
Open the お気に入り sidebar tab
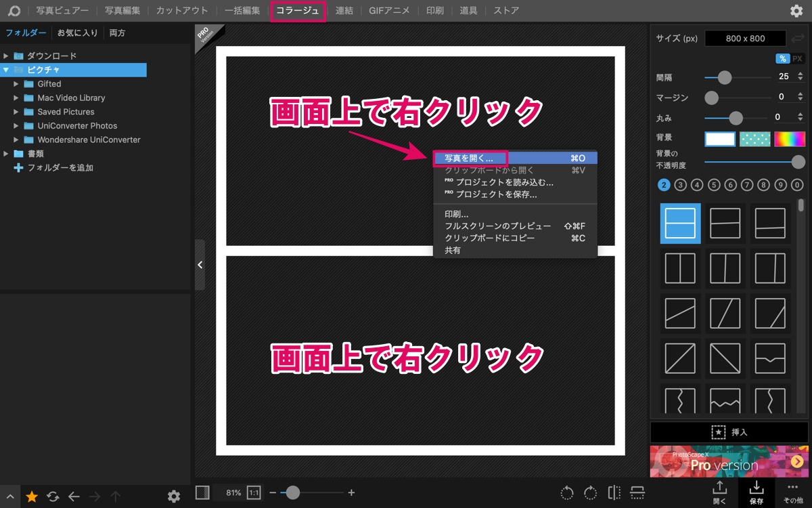point(78,33)
